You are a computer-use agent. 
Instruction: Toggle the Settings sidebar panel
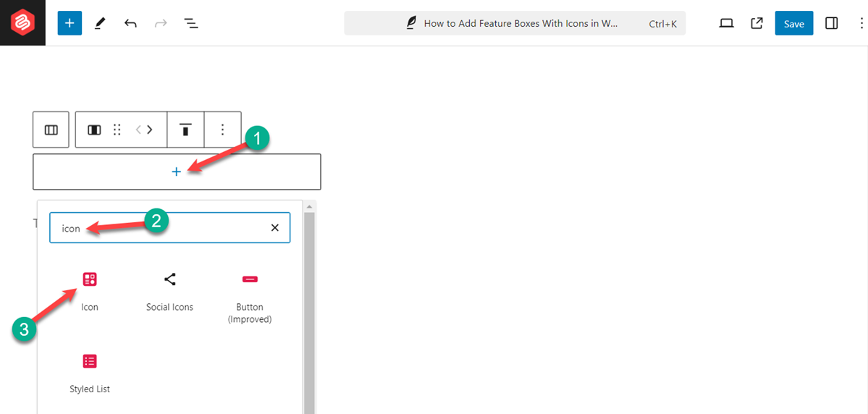831,23
